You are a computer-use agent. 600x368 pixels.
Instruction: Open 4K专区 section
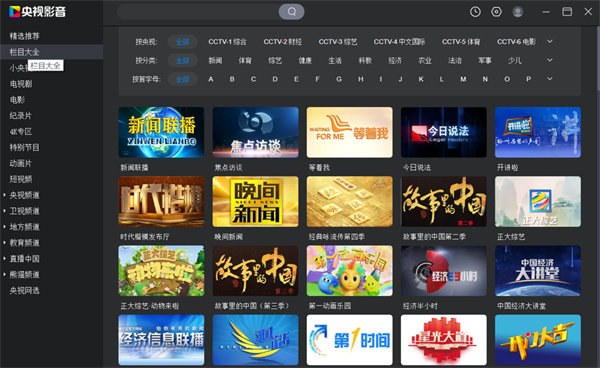(21, 132)
